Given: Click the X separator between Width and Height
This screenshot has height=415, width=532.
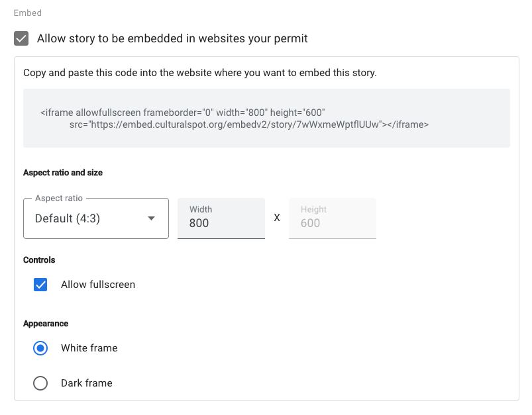Looking at the screenshot, I should [x=277, y=218].
